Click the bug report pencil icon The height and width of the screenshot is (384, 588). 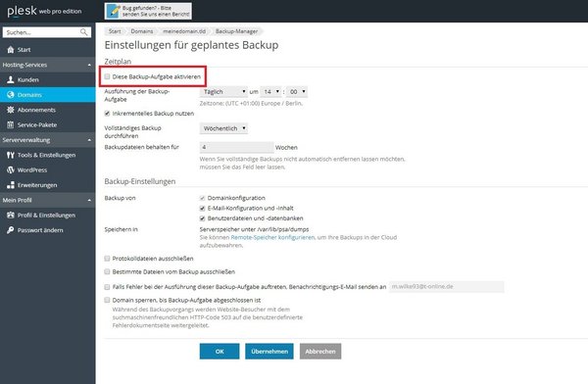coord(114,11)
